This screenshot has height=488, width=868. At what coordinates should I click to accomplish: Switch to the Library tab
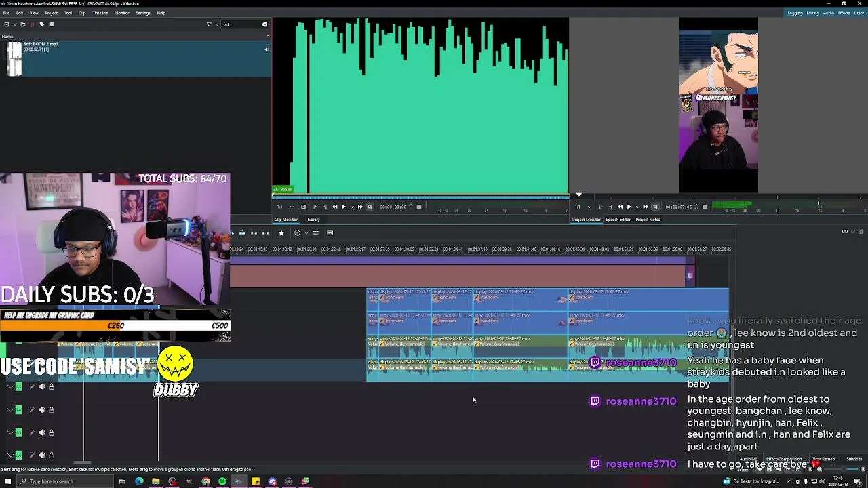(x=313, y=220)
